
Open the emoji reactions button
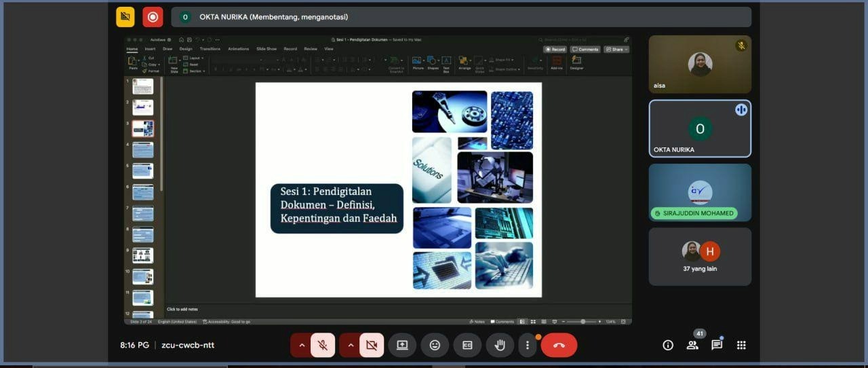[435, 345]
